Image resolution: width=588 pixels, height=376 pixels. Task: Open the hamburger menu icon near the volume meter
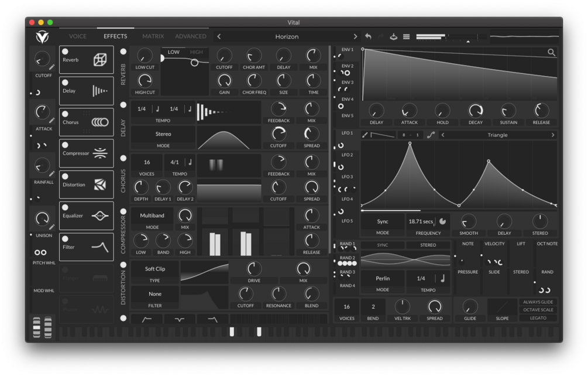click(x=407, y=36)
